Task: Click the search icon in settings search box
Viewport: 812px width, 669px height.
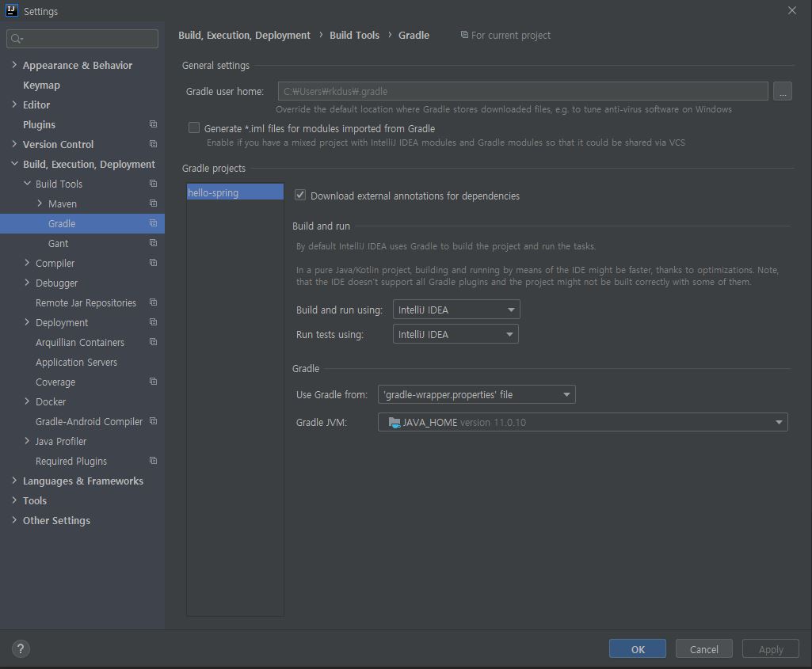Action: pos(17,39)
